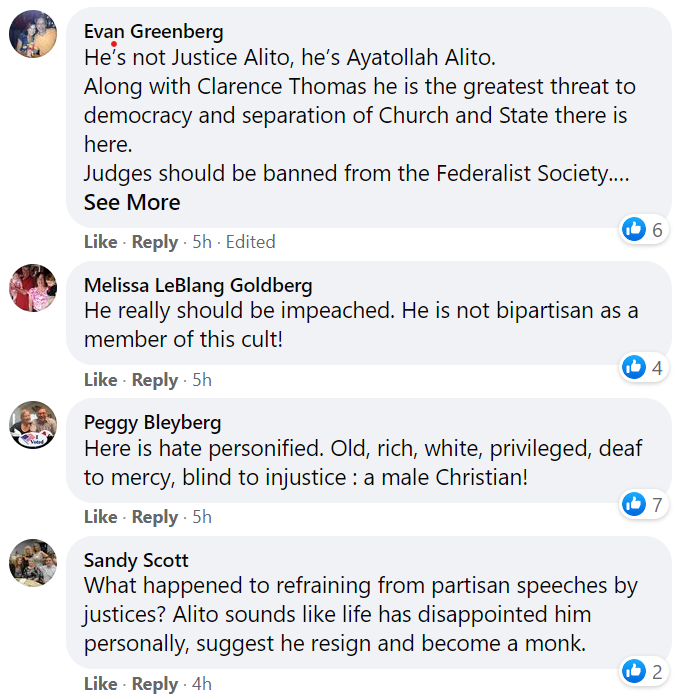685x699 pixels.
Task: Open Sandy Scott's profile picture
Action: click(x=33, y=562)
